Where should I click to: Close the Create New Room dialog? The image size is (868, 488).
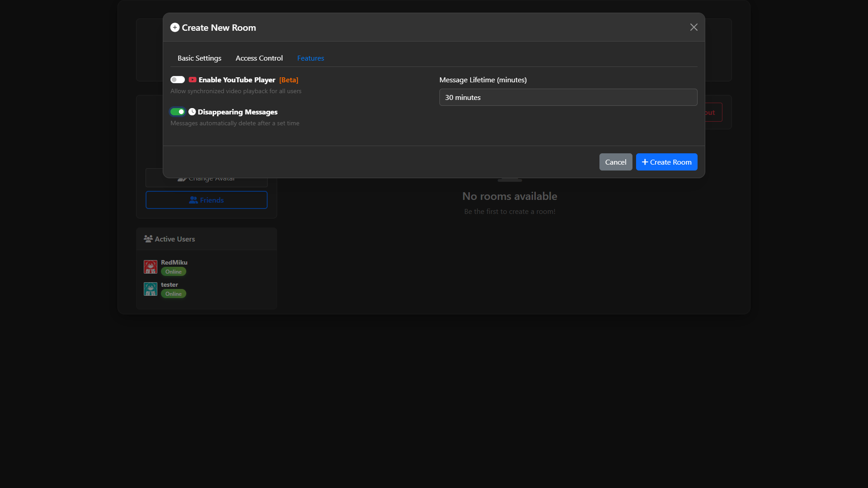[693, 27]
